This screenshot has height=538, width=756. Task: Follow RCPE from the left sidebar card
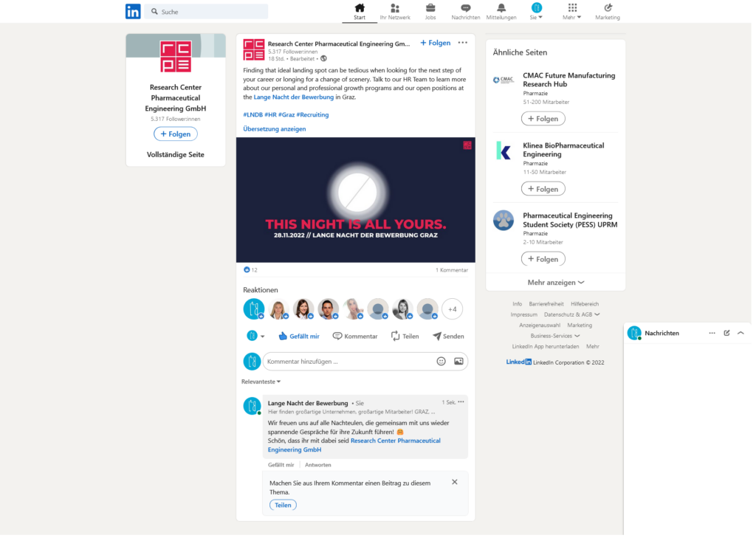coord(176,134)
